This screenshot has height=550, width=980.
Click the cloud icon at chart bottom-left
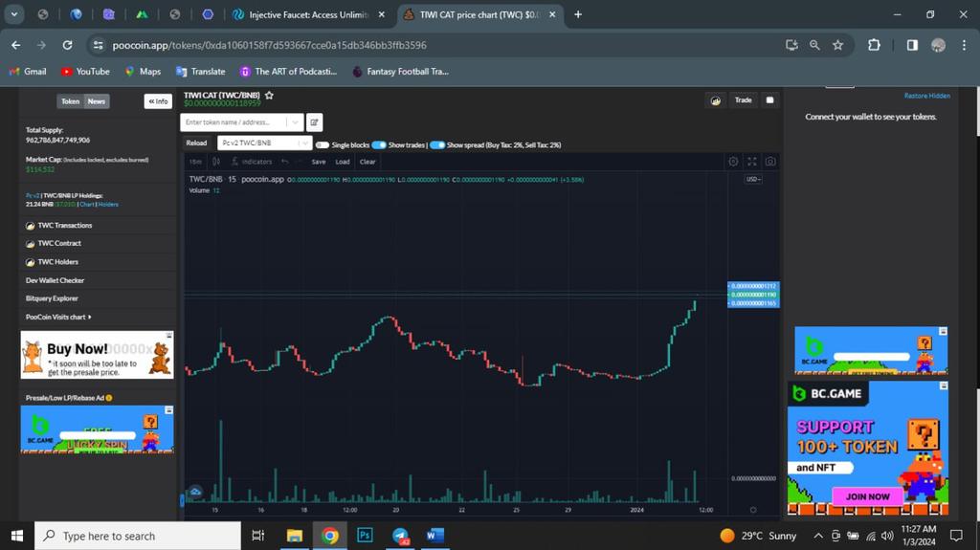click(x=195, y=492)
